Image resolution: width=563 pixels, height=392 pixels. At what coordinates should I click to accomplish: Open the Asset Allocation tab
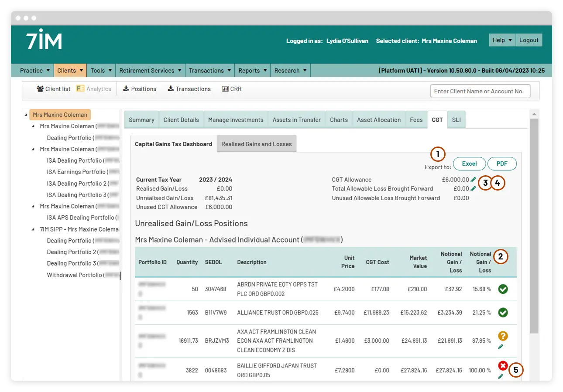(378, 120)
